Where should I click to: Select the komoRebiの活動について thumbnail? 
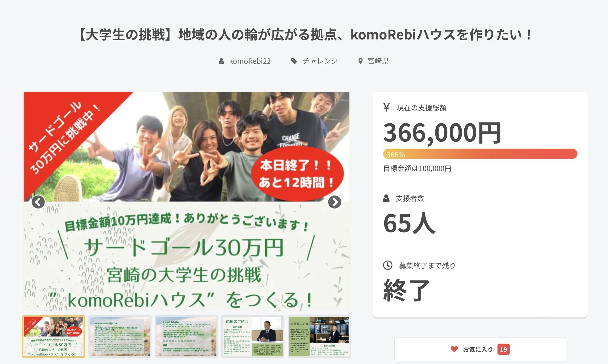120,336
